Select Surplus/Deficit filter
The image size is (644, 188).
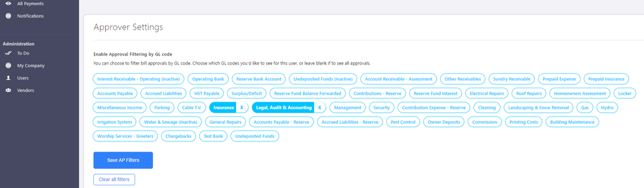246,93
